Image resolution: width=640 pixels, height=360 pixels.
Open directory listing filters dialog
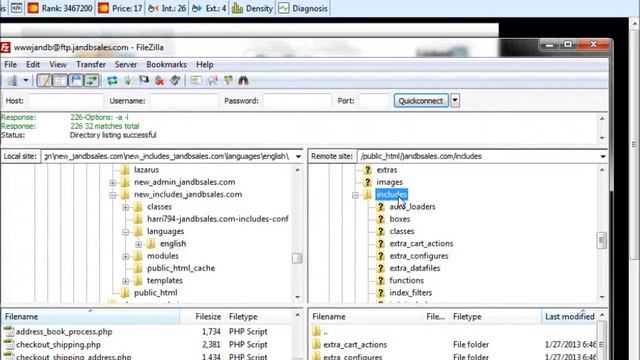(x=196, y=80)
